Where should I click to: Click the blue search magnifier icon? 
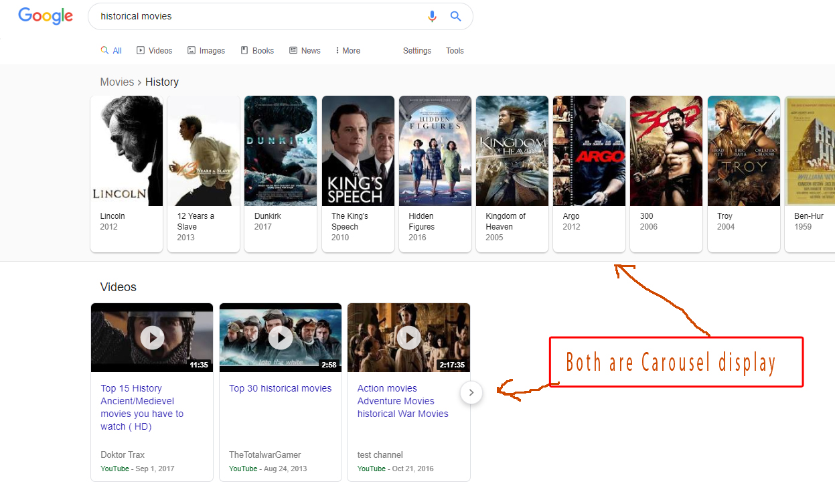456,16
